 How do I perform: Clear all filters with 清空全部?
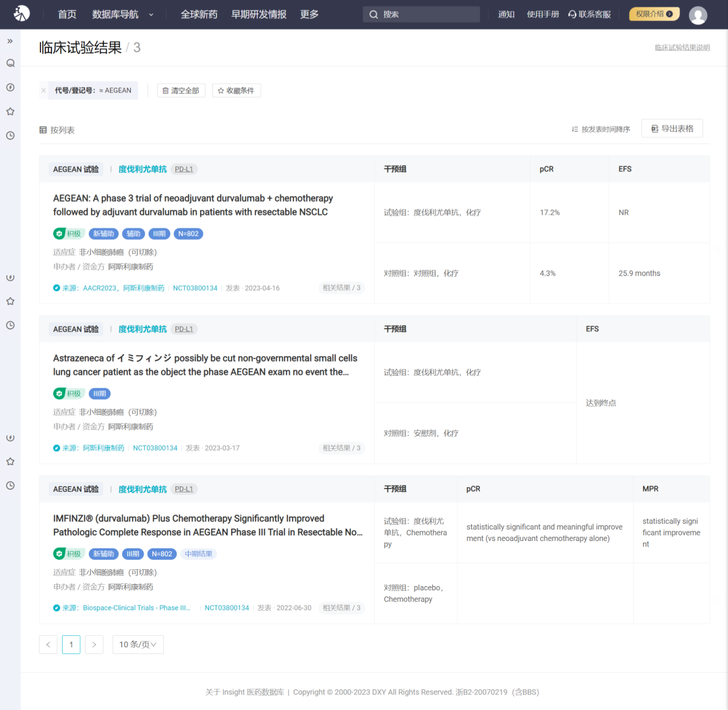(x=181, y=90)
